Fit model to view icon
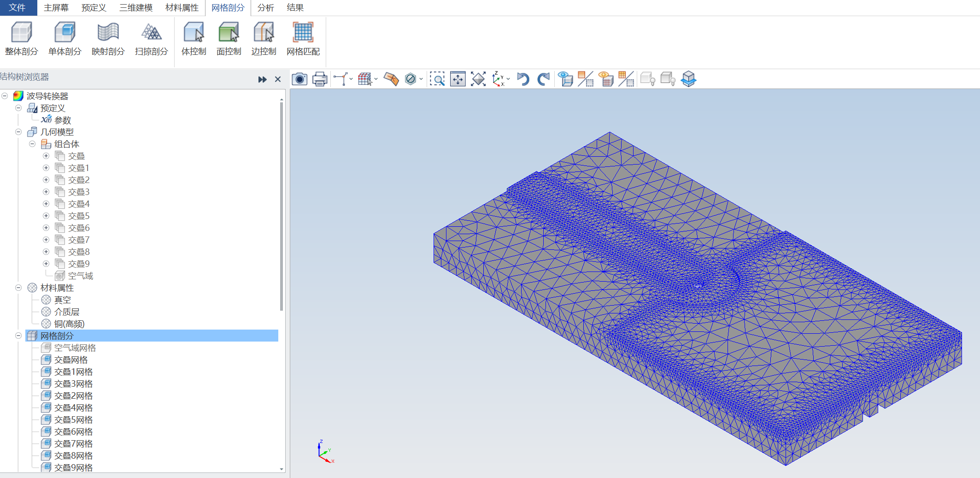 (x=478, y=79)
